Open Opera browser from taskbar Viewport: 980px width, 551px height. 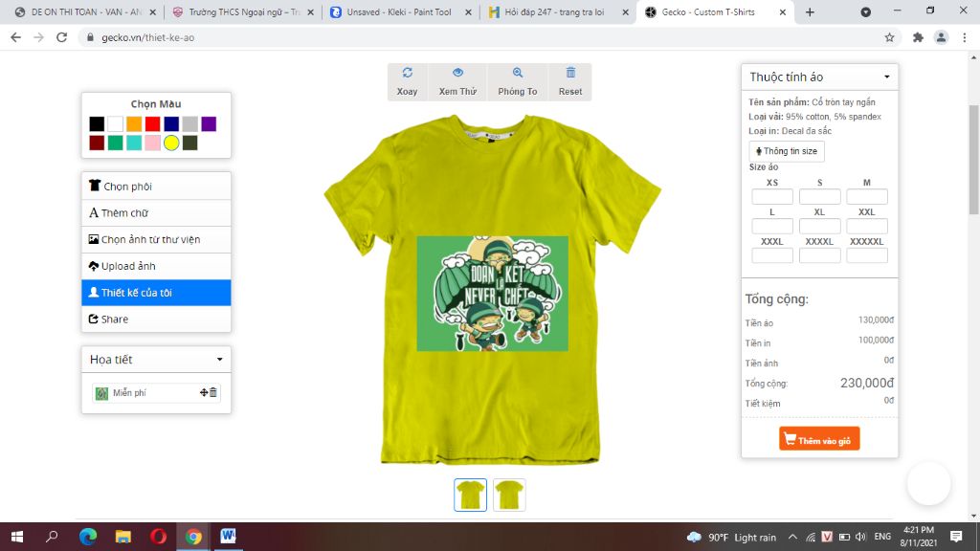158,537
